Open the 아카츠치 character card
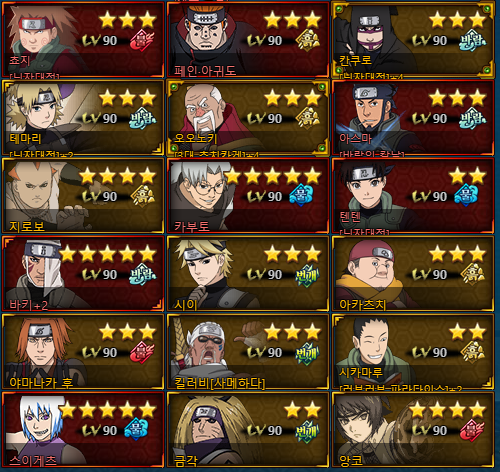Screen dimensions: 500x472 coord(413,273)
